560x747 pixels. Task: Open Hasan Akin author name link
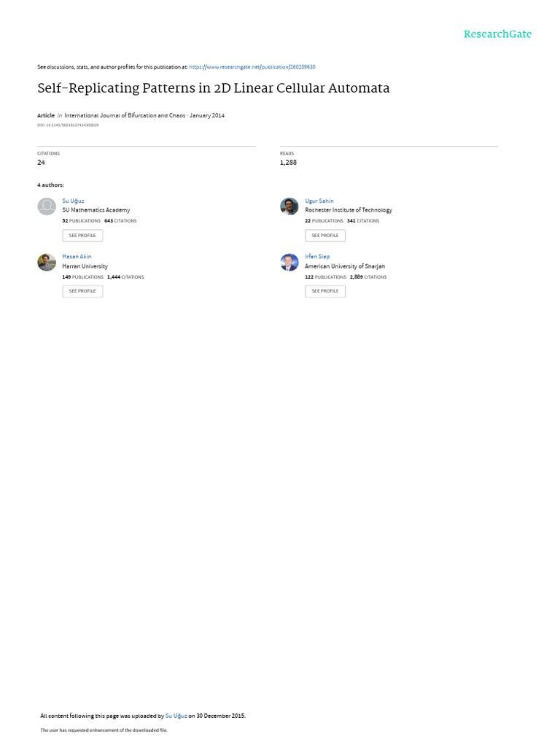pos(77,256)
